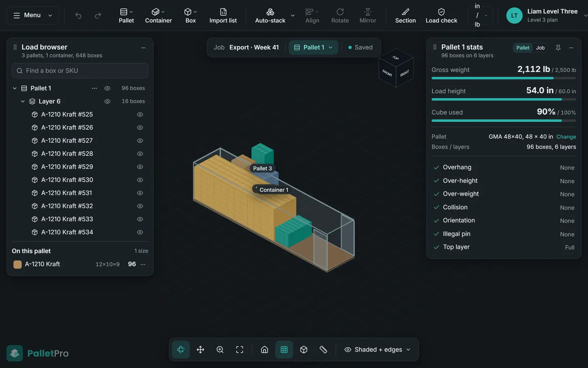Toggle visibility of Pallet 1
The image size is (588, 368).
[107, 88]
